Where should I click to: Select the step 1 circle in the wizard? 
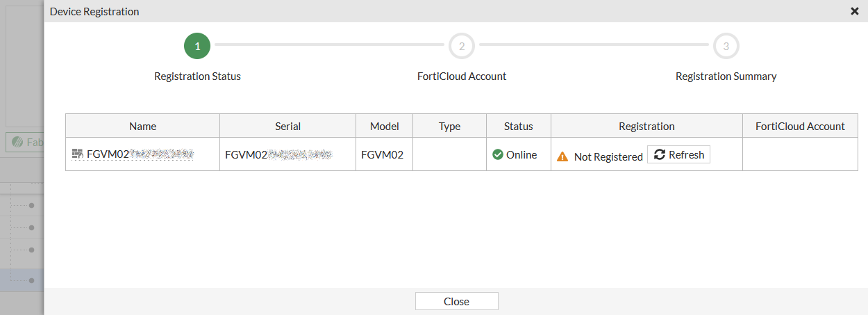197,47
